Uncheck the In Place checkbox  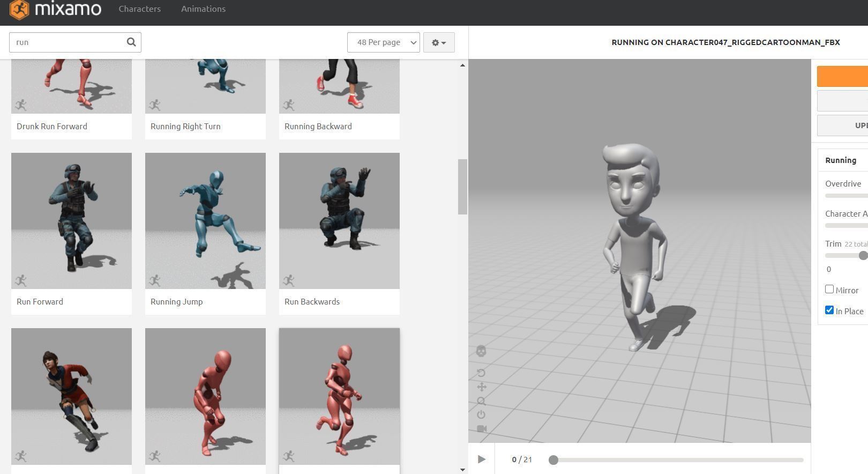click(829, 310)
